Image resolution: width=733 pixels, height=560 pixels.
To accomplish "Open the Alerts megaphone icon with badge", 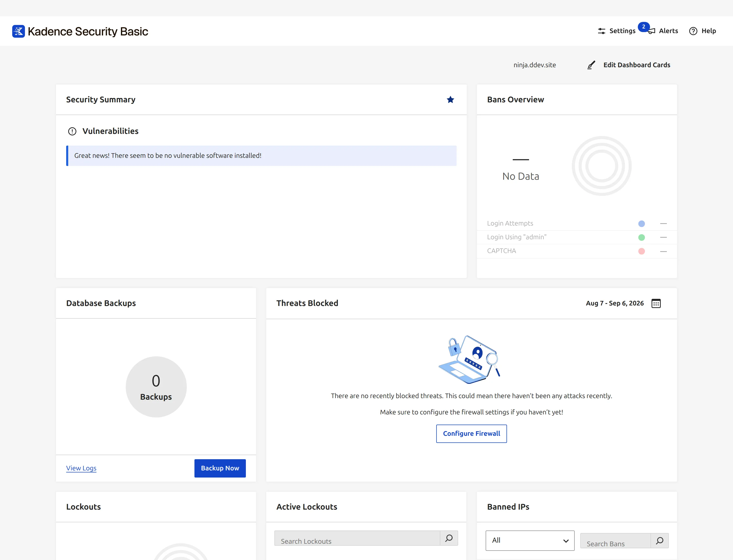I will 651,31.
